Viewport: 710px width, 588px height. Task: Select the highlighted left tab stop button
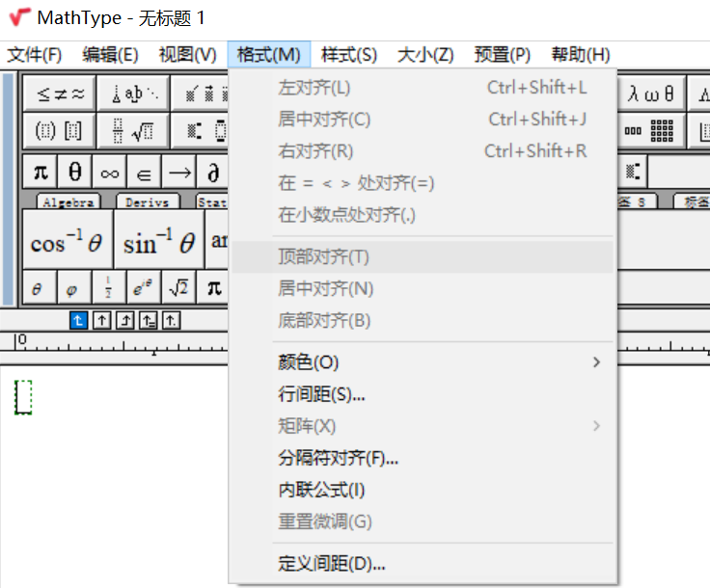[x=78, y=321]
